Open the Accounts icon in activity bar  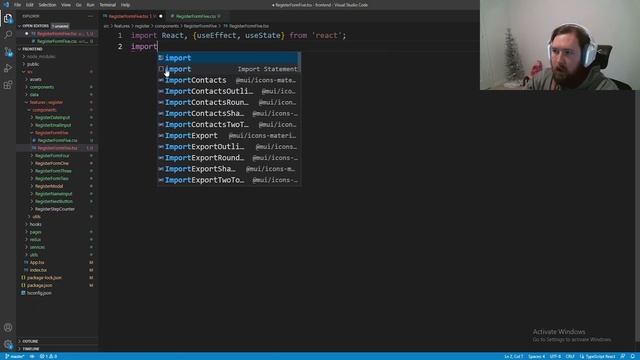pos(8,327)
